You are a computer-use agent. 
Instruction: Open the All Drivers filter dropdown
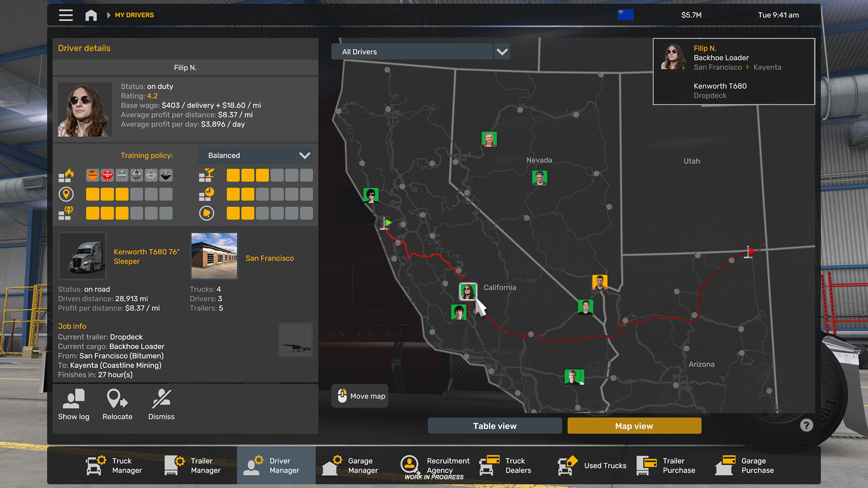point(412,52)
